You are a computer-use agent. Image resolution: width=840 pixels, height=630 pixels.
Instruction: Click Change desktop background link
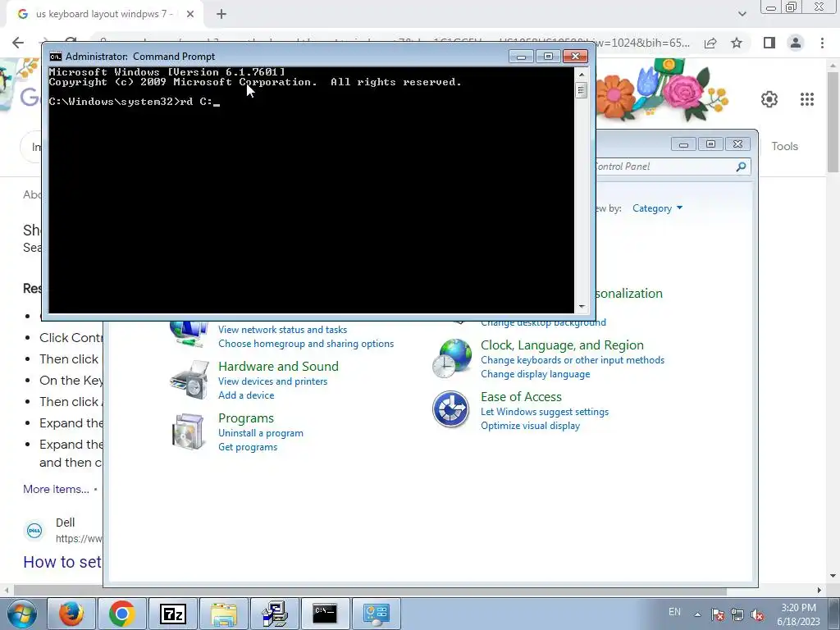tap(543, 323)
